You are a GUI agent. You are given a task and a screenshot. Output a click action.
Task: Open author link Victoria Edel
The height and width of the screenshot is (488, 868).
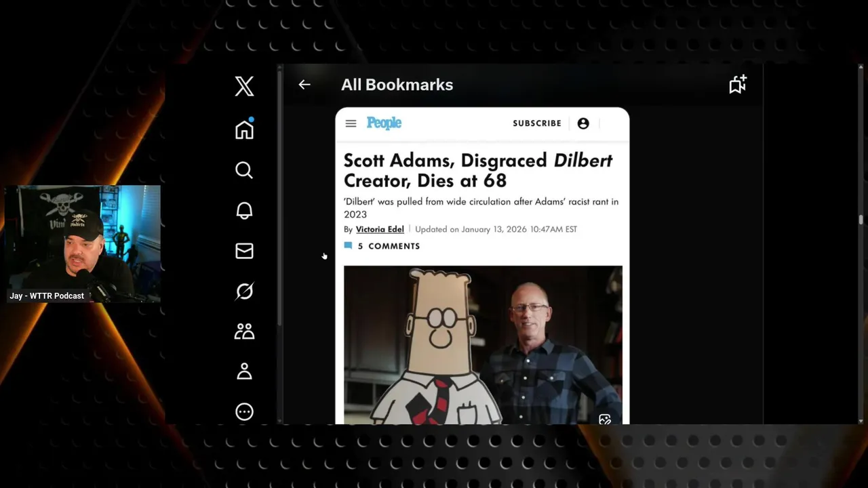(x=380, y=229)
